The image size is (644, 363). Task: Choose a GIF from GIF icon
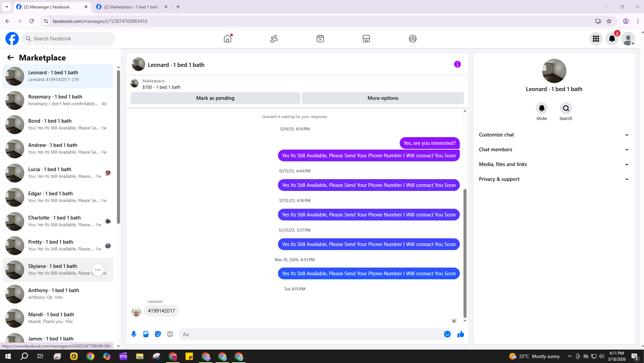(x=170, y=334)
